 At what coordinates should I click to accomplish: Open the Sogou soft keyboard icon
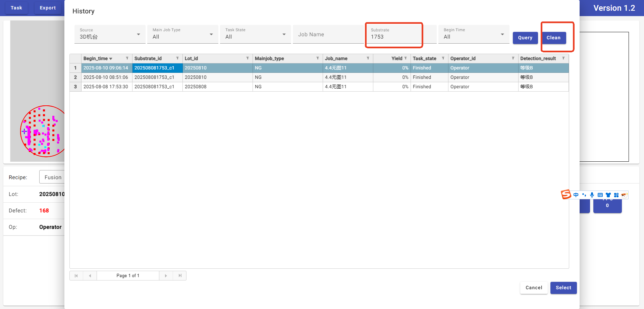[x=600, y=195]
